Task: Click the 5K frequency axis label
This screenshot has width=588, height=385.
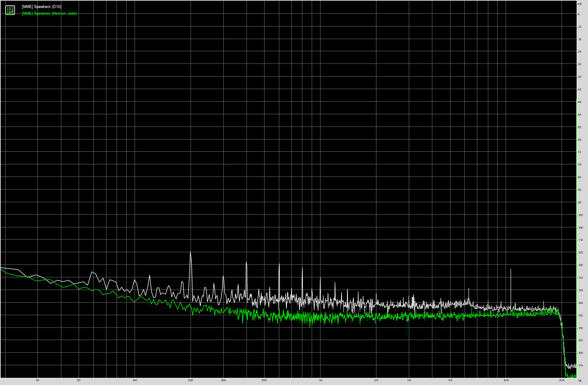Action: click(450, 380)
